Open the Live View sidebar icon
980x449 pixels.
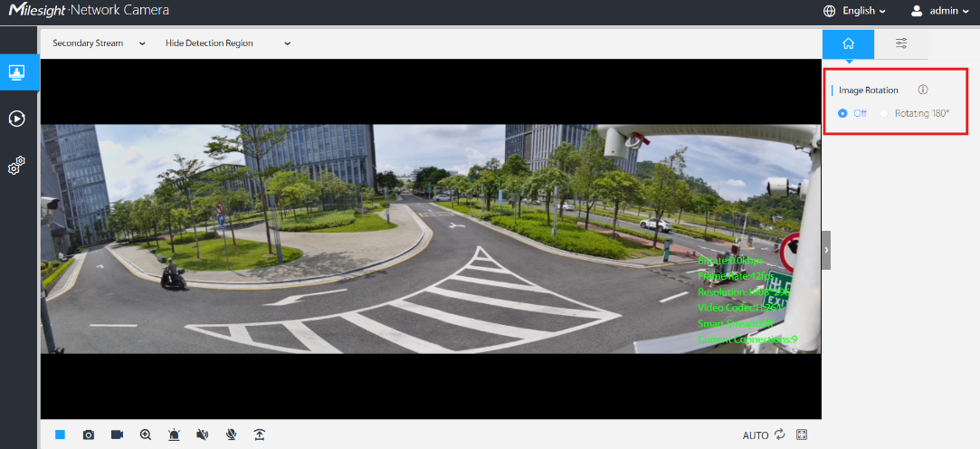17,72
